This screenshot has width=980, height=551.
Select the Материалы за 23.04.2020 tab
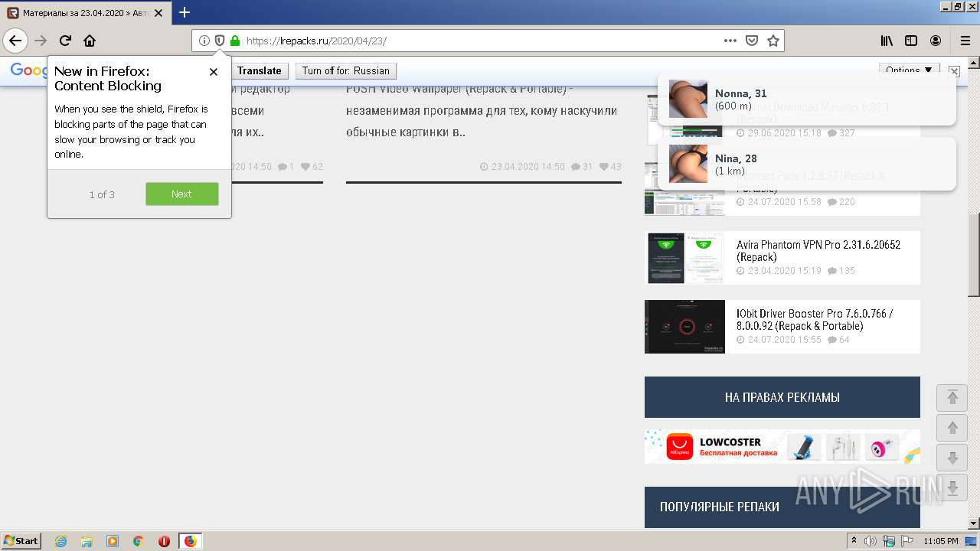click(x=86, y=13)
